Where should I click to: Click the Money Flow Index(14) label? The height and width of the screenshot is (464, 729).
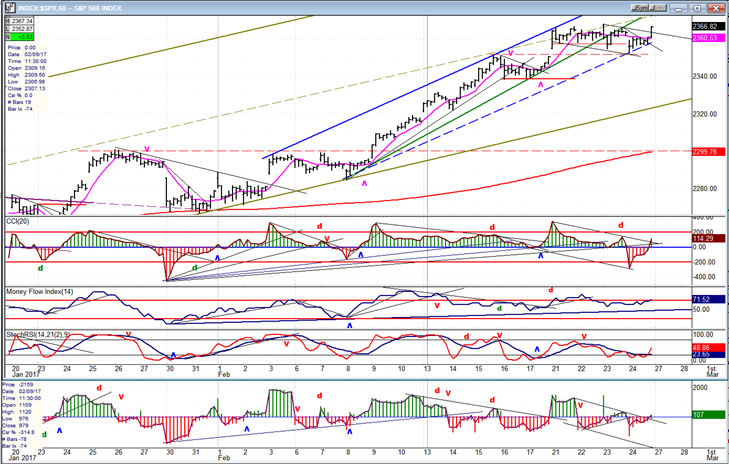coord(40,290)
